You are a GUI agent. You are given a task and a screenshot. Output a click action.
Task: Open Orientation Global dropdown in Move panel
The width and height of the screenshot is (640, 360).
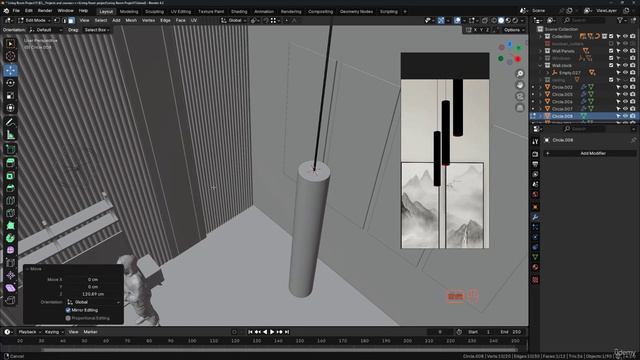tap(93, 302)
